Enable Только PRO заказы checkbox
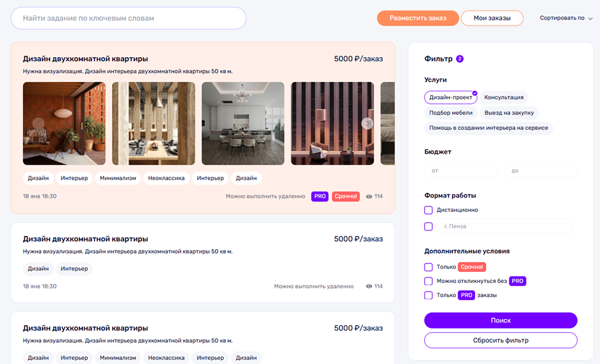Screen dimensions: 600x364 [428, 295]
